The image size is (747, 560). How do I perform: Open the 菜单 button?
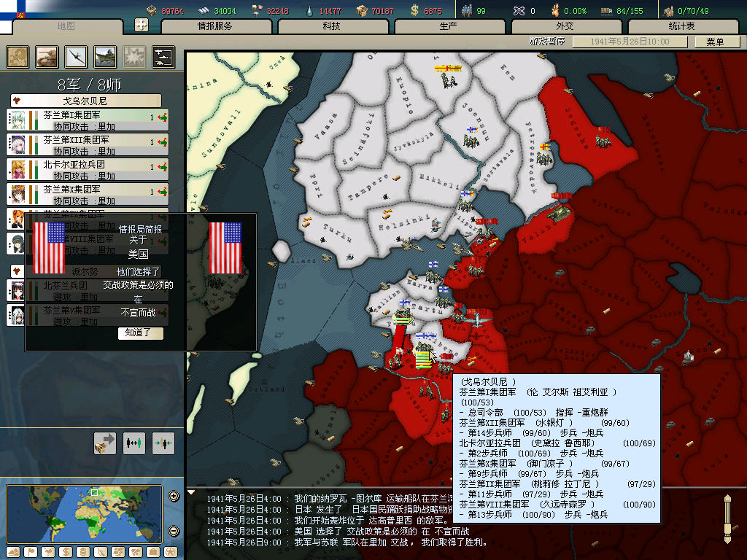[716, 42]
